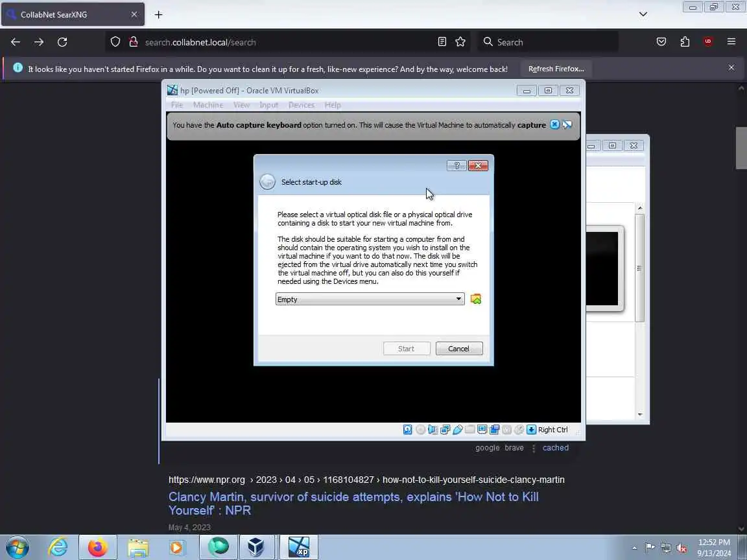
Task: Browse for a virtual optical disk file icon
Action: tap(475, 299)
